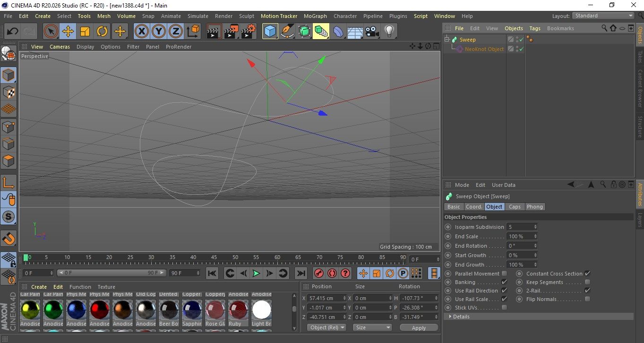Toggle Flip Normals checkbox
644x343 pixels.
pos(587,299)
